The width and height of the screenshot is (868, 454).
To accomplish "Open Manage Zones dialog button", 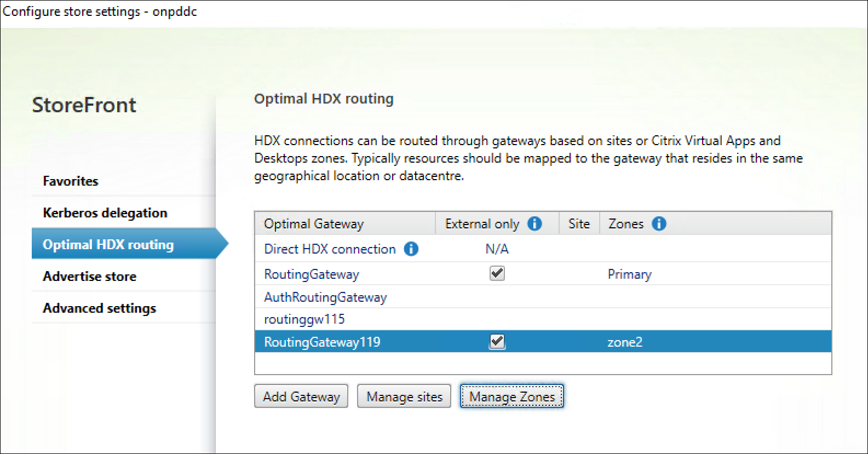I will (x=511, y=396).
